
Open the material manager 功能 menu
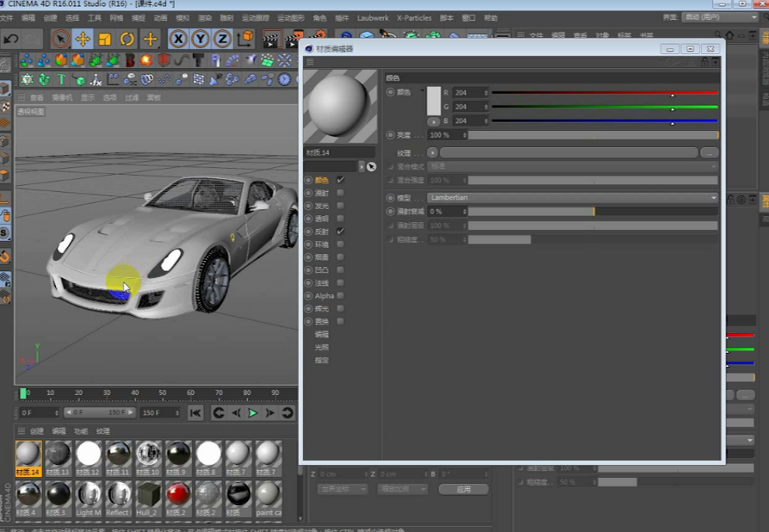(x=80, y=431)
